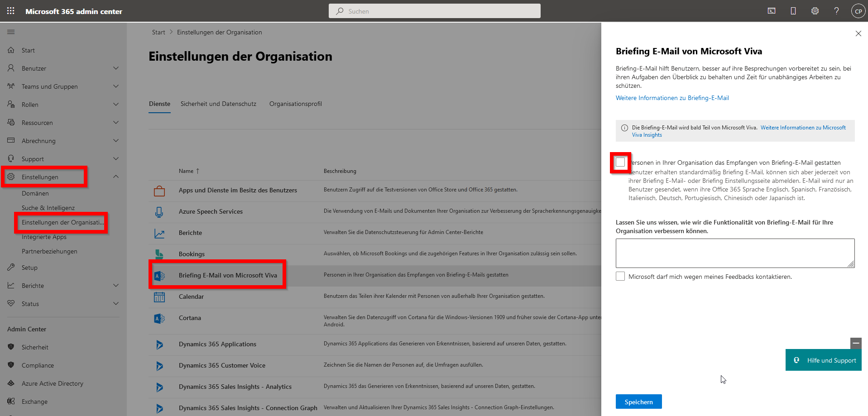
Task: Enable receiving Briefing-E-Mail checkbox
Action: [620, 162]
